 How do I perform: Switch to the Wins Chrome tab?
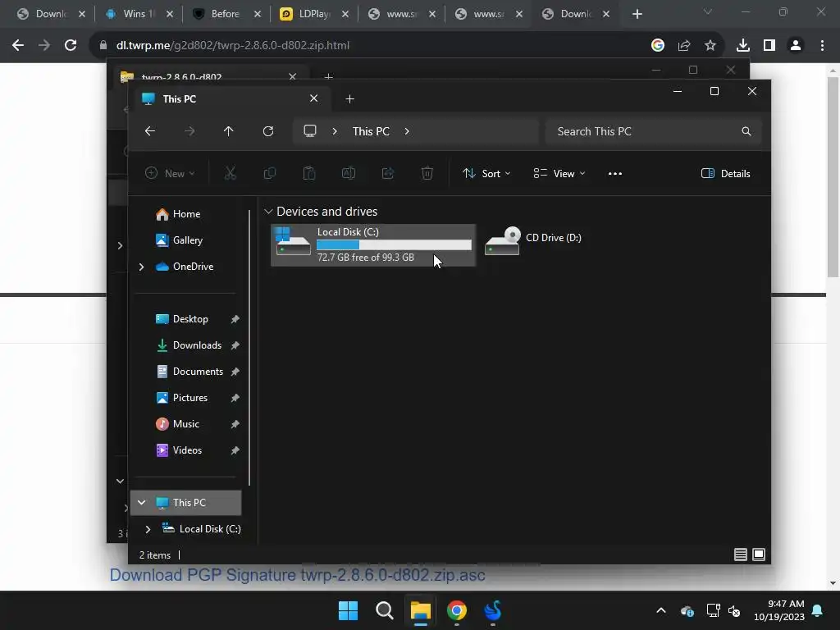(x=139, y=14)
